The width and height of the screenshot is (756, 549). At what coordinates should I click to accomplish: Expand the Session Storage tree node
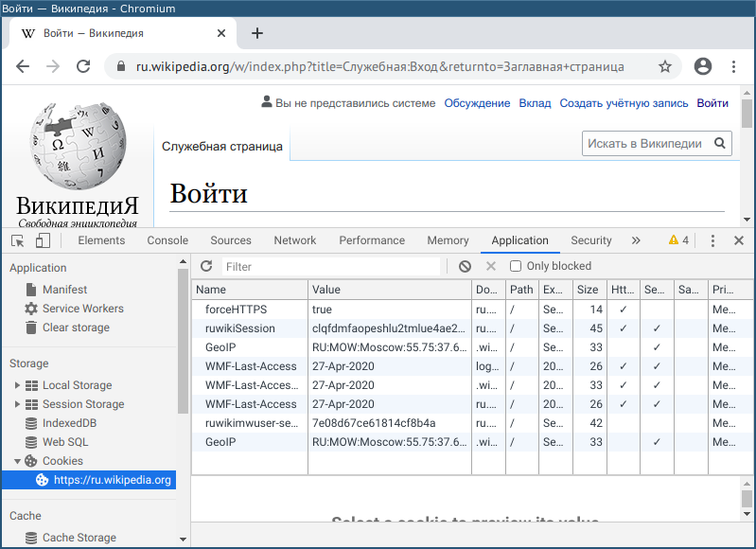(x=17, y=404)
